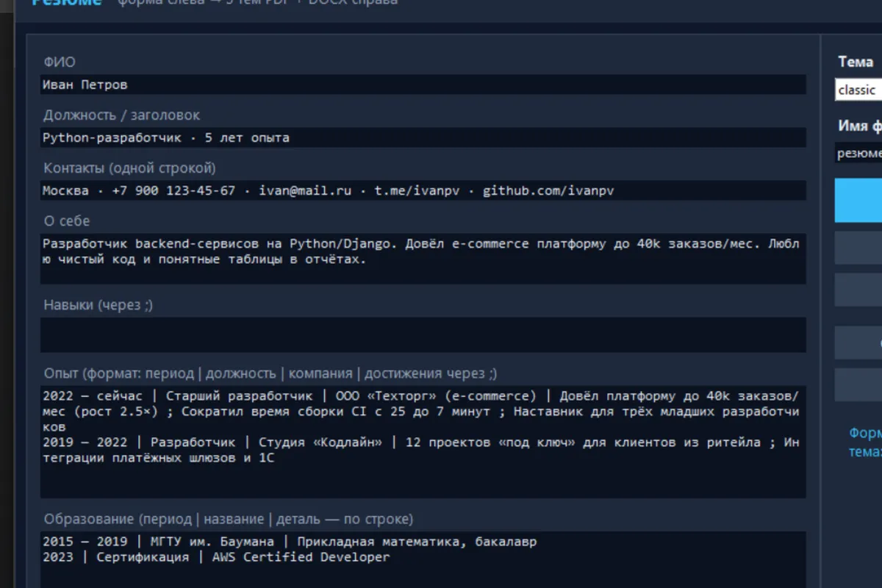
Task: Click inside the Опыт multiline text area
Action: [423, 442]
